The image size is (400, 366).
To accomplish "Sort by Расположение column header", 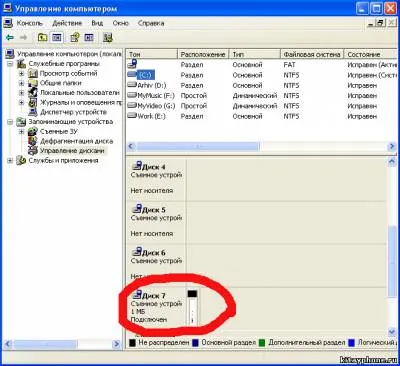I will 203,54.
